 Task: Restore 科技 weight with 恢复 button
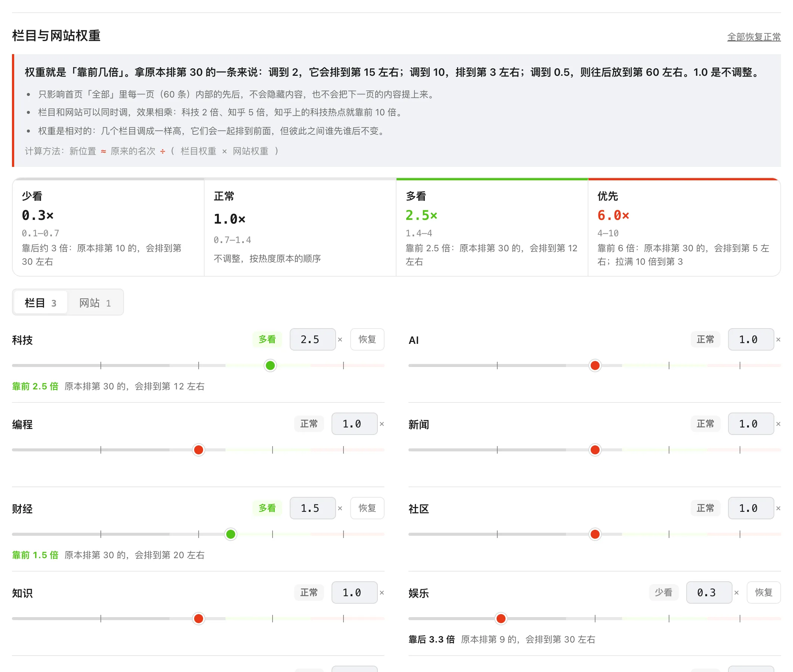[x=367, y=339]
